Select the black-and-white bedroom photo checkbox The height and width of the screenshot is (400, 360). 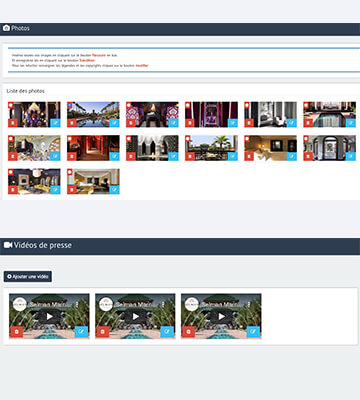pyautogui.click(x=247, y=105)
